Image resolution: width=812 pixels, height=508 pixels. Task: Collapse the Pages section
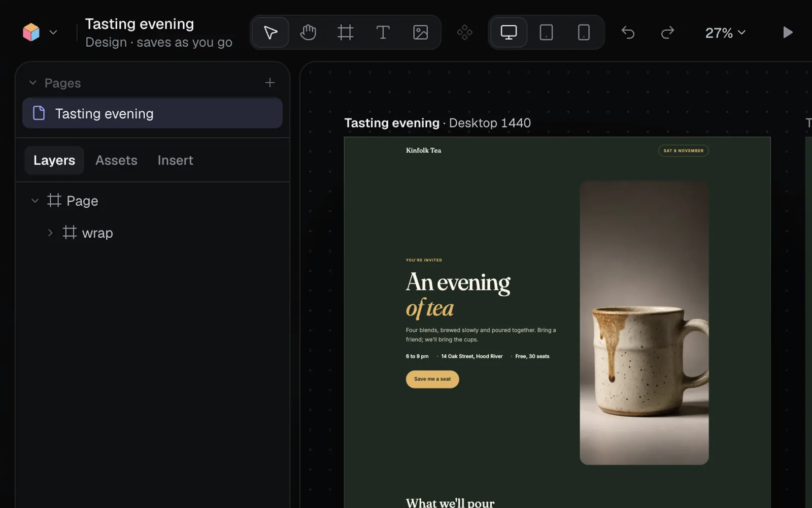click(x=33, y=83)
